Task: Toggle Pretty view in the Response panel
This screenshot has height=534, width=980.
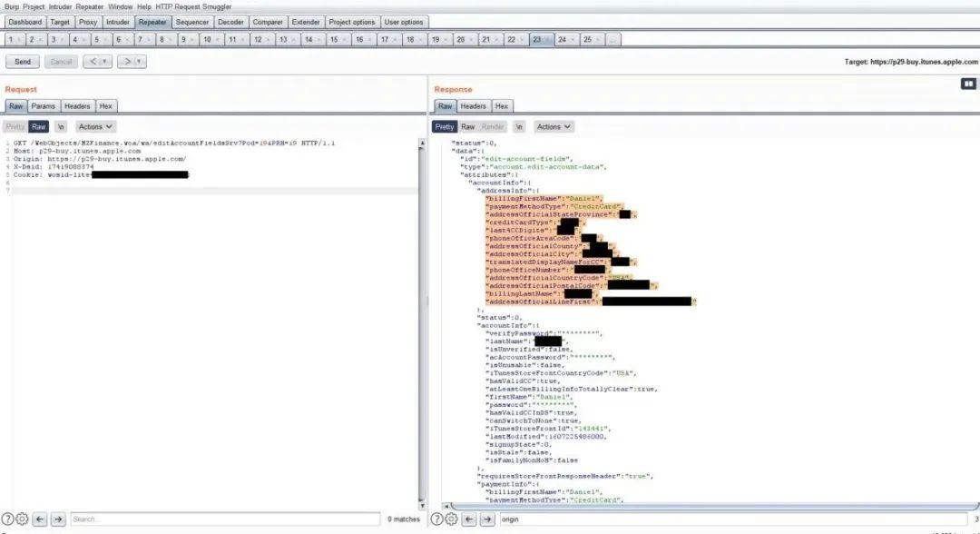Action: [444, 126]
